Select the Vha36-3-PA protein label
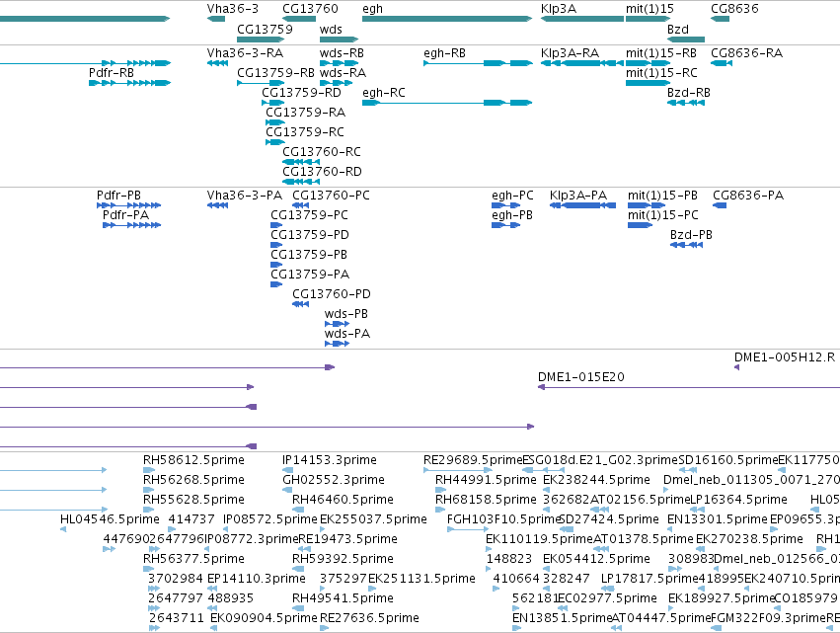Image resolution: width=840 pixels, height=633 pixels. pyautogui.click(x=244, y=196)
